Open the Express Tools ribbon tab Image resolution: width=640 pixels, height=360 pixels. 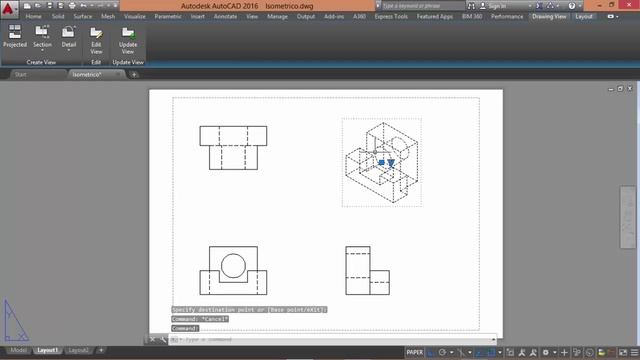(391, 17)
